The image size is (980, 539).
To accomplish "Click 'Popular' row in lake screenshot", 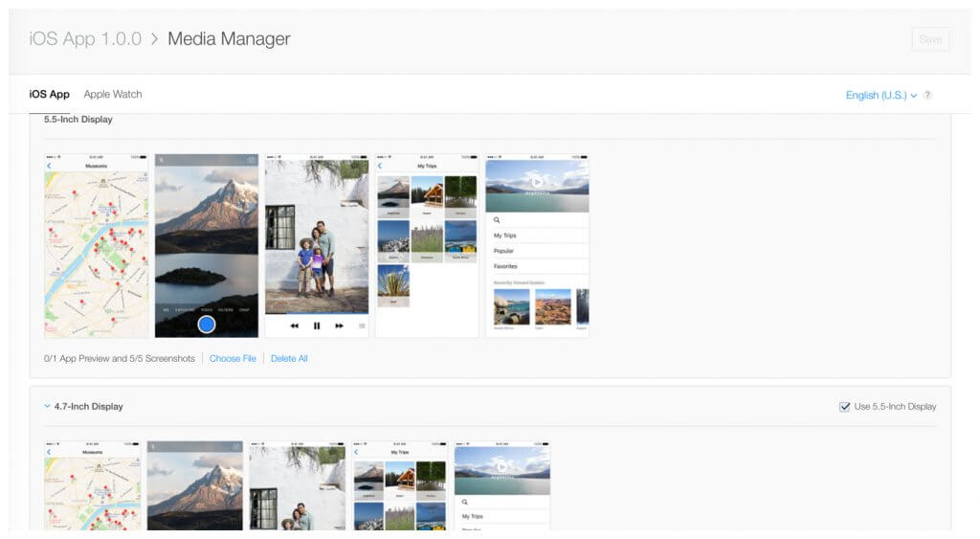I will point(537,251).
